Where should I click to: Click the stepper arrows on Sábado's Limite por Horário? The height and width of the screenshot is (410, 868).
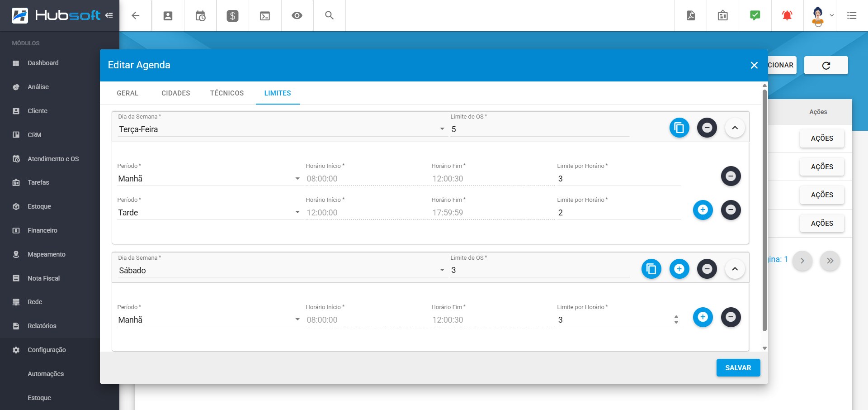point(676,320)
